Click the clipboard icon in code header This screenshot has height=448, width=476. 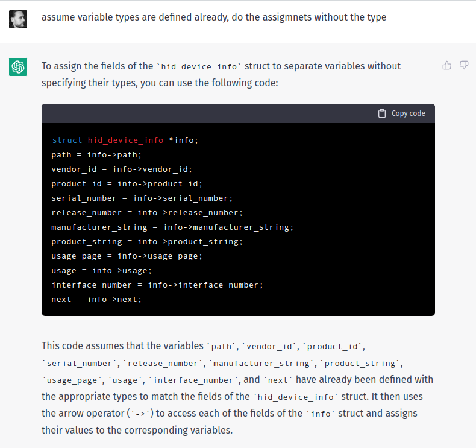coord(382,113)
